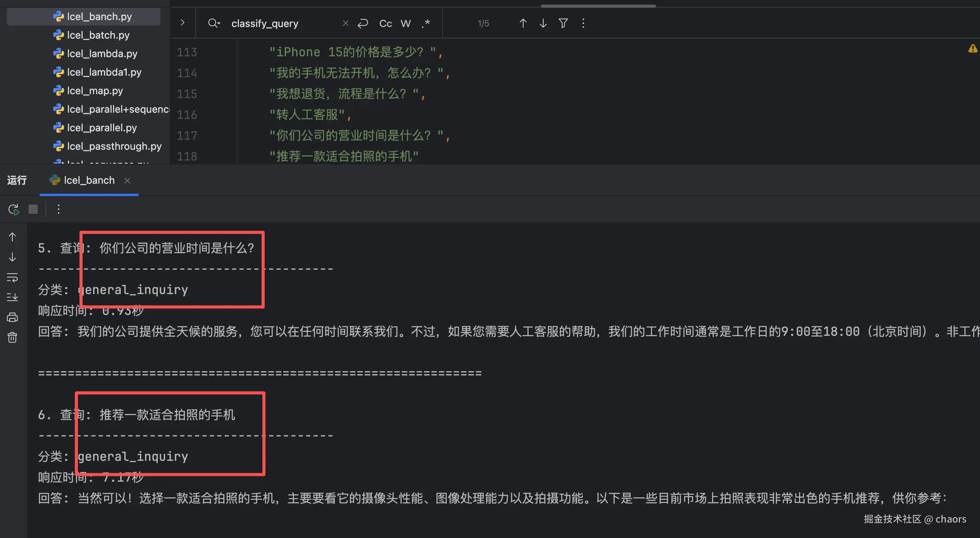The height and width of the screenshot is (538, 980).
Task: Toggle whole words search option
Action: 406,24
